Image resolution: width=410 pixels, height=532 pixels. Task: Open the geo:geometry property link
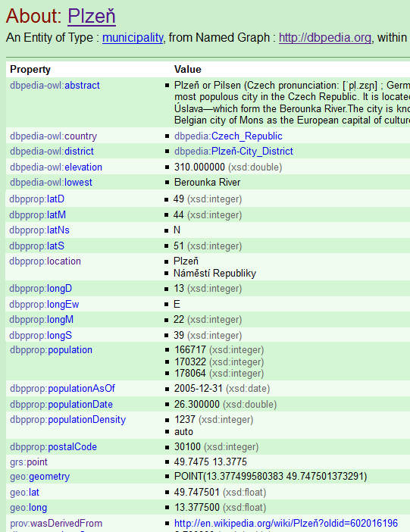coord(39,477)
